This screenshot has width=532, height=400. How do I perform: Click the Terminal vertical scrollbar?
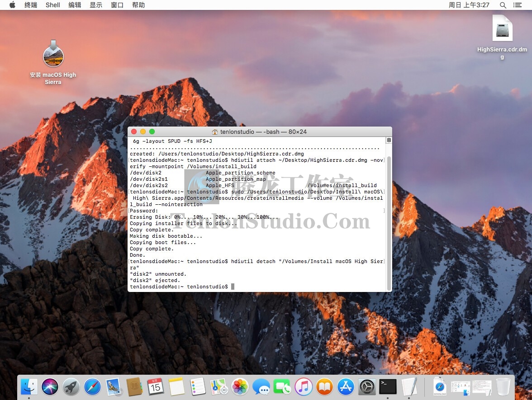pos(389,223)
